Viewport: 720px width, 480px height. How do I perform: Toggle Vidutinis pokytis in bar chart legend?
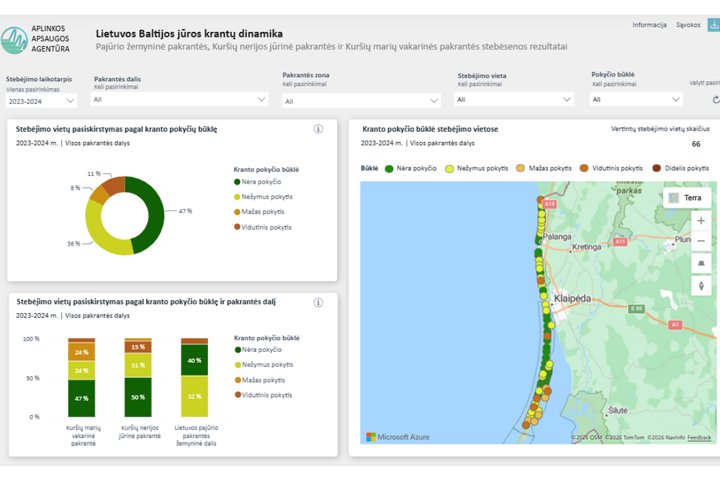pyautogui.click(x=263, y=395)
